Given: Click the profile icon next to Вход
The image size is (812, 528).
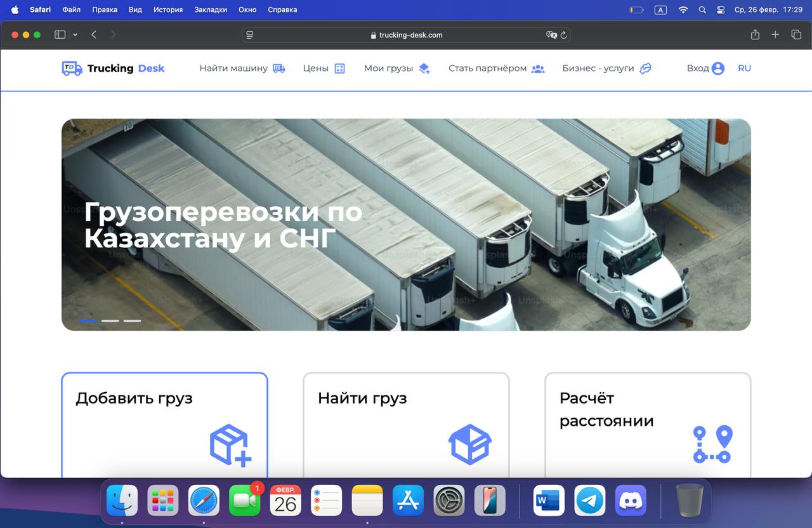Looking at the screenshot, I should [719, 68].
